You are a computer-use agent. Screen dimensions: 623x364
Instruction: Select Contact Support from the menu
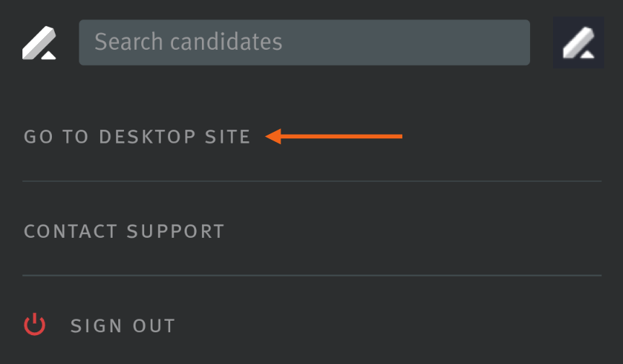click(124, 231)
